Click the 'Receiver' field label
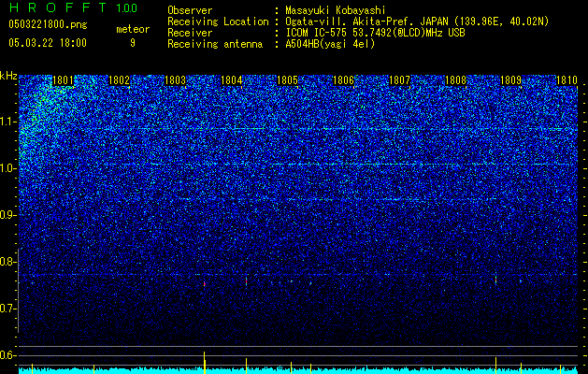The height and width of the screenshot is (374, 588). click(190, 33)
